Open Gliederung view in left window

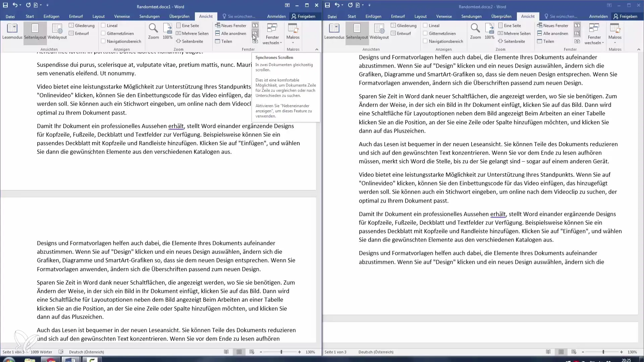click(82, 25)
